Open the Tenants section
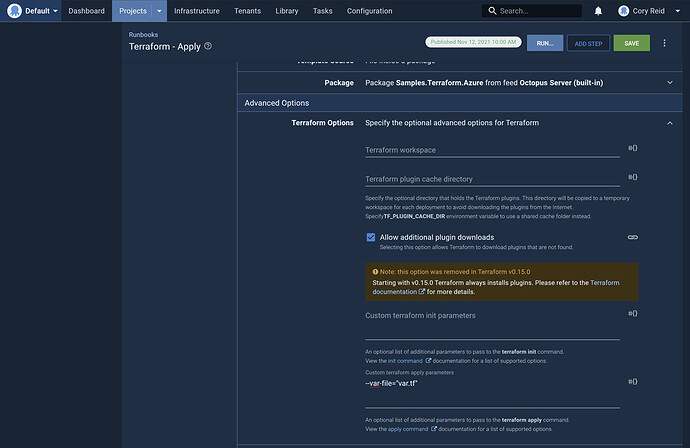690x448 pixels. tap(247, 11)
